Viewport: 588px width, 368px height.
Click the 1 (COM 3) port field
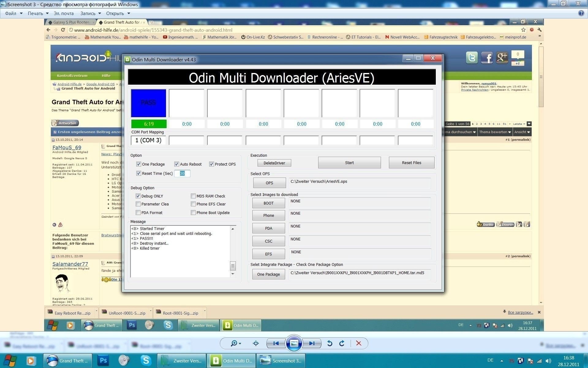pos(149,140)
